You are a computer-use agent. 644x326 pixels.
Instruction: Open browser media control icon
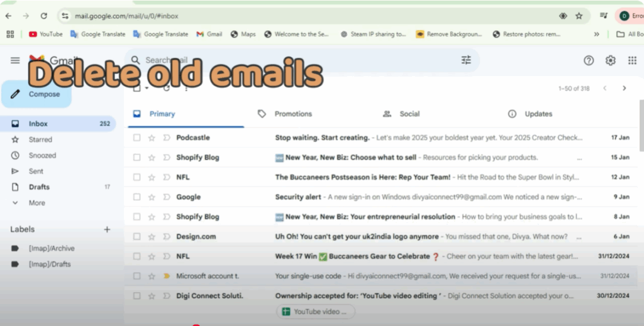tap(603, 16)
